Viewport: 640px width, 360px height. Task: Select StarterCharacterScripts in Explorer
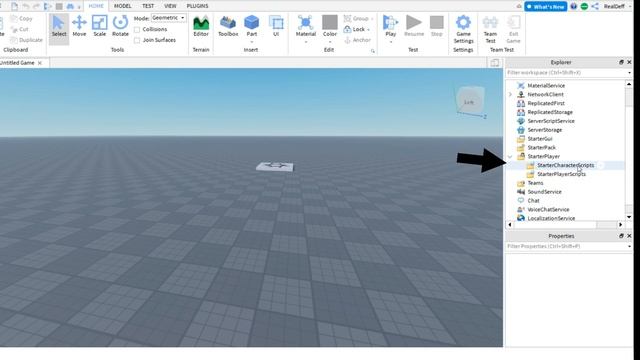pyautogui.click(x=566, y=165)
